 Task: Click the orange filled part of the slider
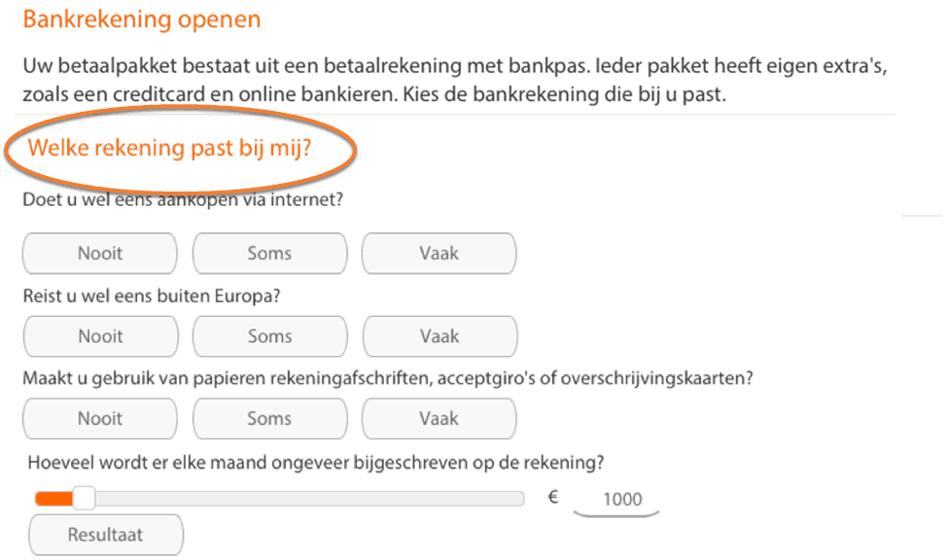click(53, 499)
